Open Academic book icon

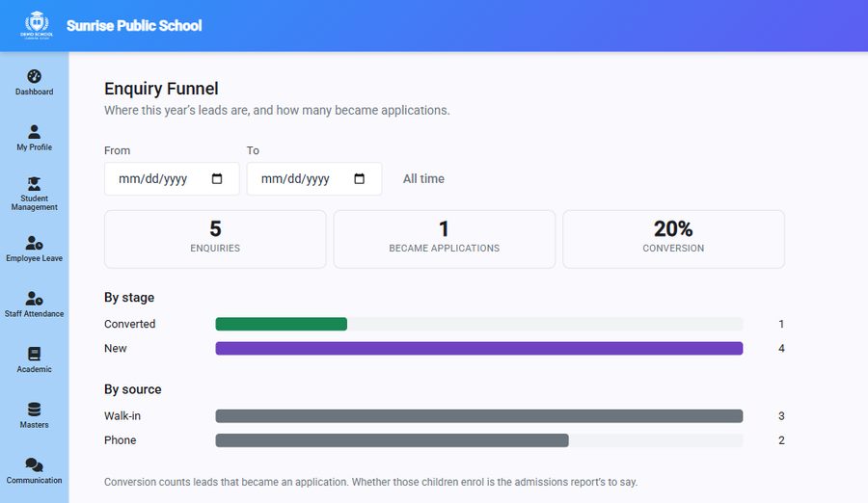[35, 354]
